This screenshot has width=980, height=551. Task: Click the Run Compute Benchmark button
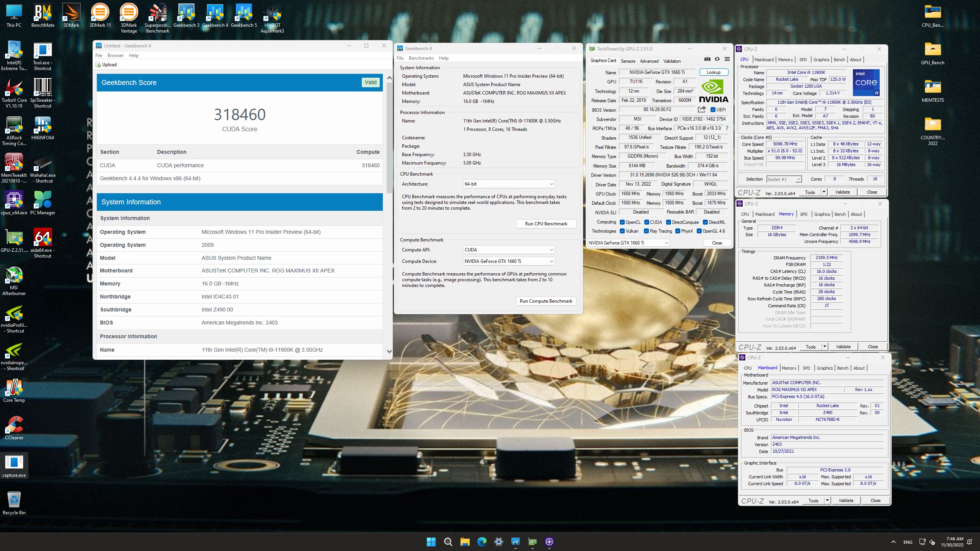546,301
